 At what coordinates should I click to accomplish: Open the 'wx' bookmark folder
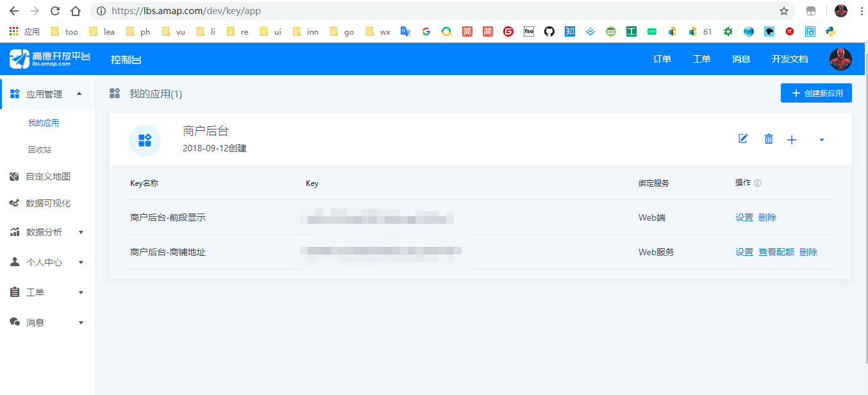click(x=378, y=31)
